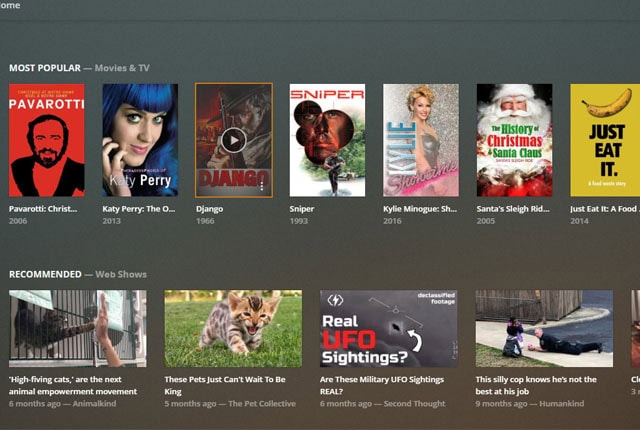Viewport: 640px width, 430px height.
Task: Click the 'Pavarotti: Christ...' title
Action: coord(43,209)
